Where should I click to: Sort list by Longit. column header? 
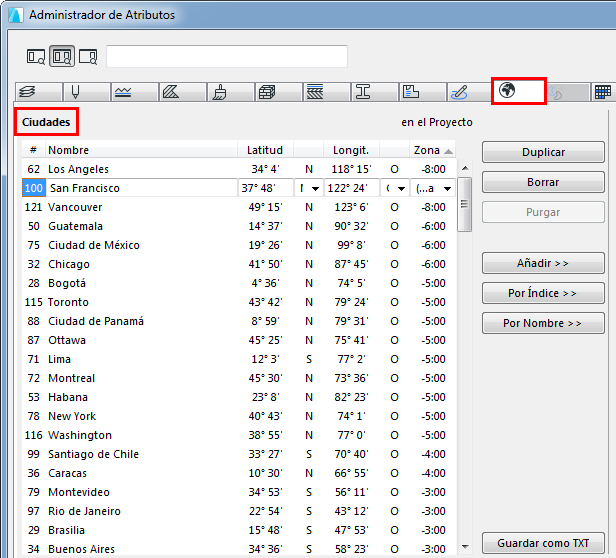pyautogui.click(x=351, y=150)
